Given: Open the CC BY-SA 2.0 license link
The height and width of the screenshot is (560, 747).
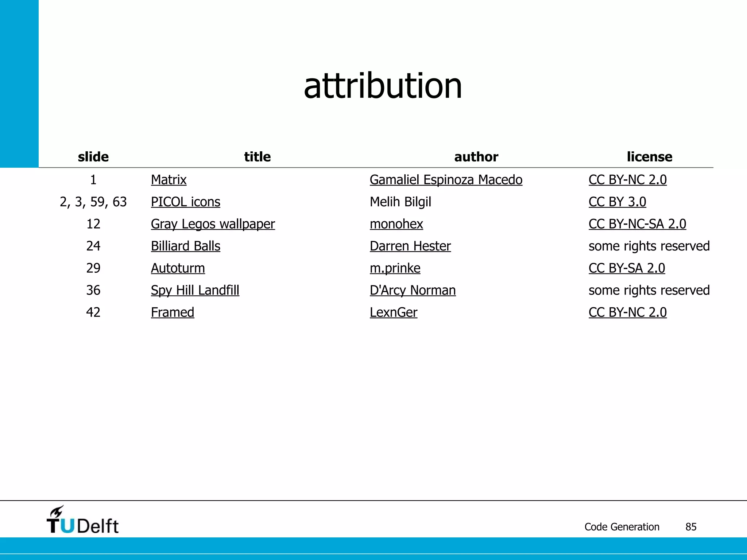Looking at the screenshot, I should [x=627, y=268].
